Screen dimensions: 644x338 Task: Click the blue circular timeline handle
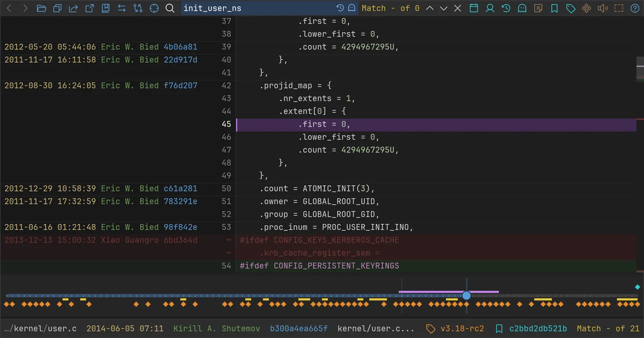pos(466,296)
